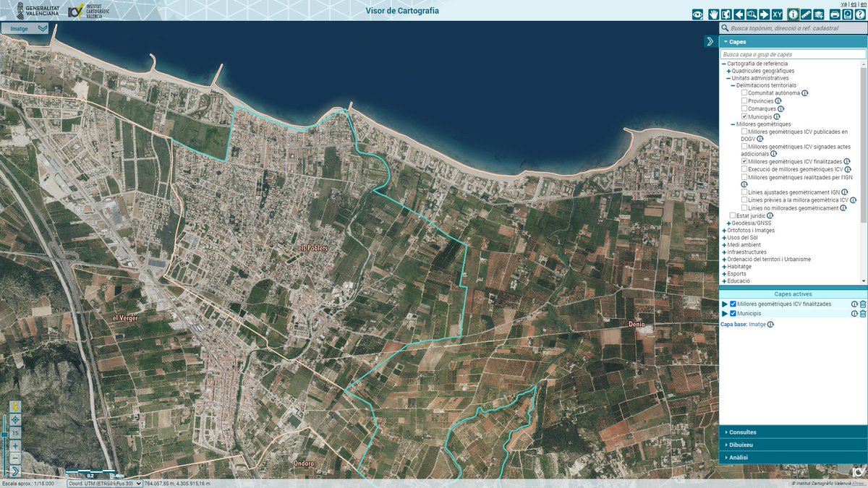
Task: Open the XY coordinates tool
Action: tap(777, 14)
